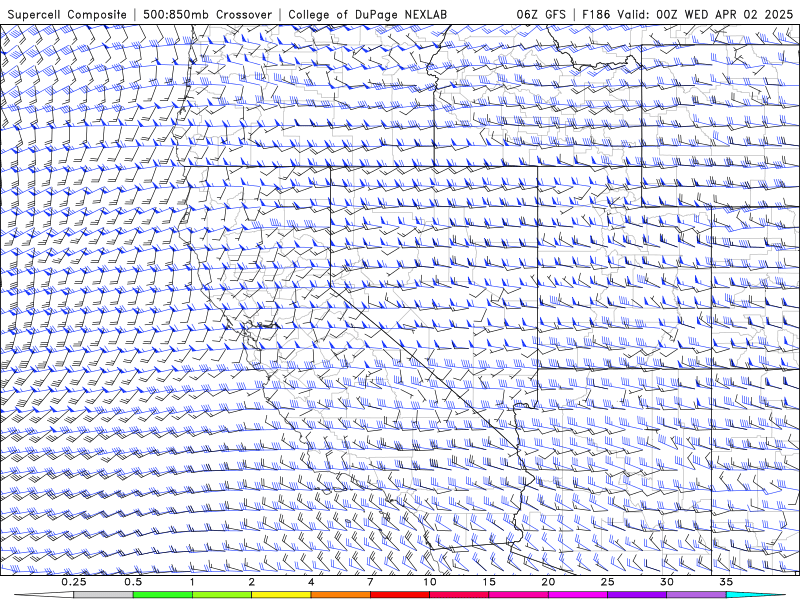Select the magenta 20–25 color bar segment
Screen dimensions: 800x600
pos(578,595)
